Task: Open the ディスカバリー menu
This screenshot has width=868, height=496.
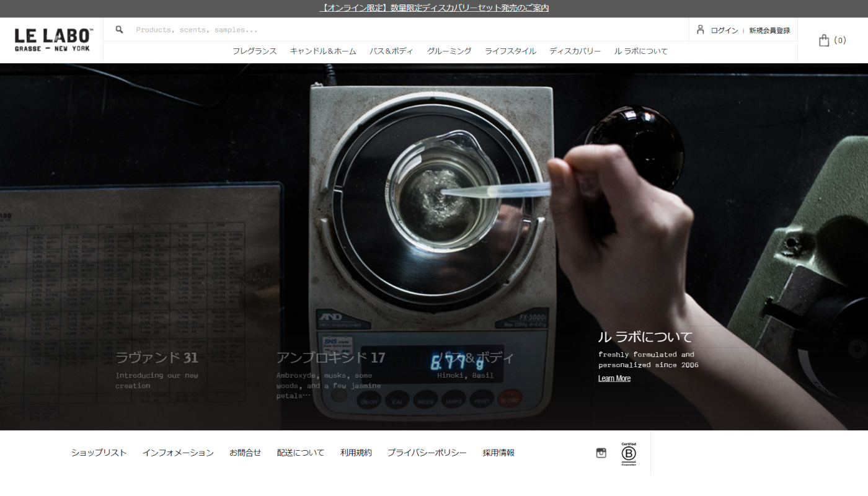Action: point(573,51)
